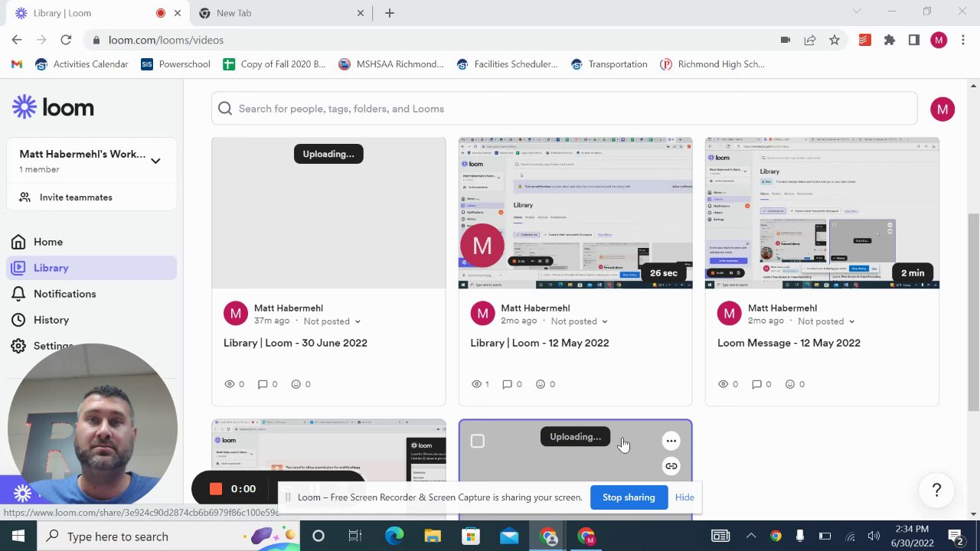Open the Loom Message - 12 May 2022 thumbnail
This screenshot has width=980, height=551.
click(x=822, y=214)
